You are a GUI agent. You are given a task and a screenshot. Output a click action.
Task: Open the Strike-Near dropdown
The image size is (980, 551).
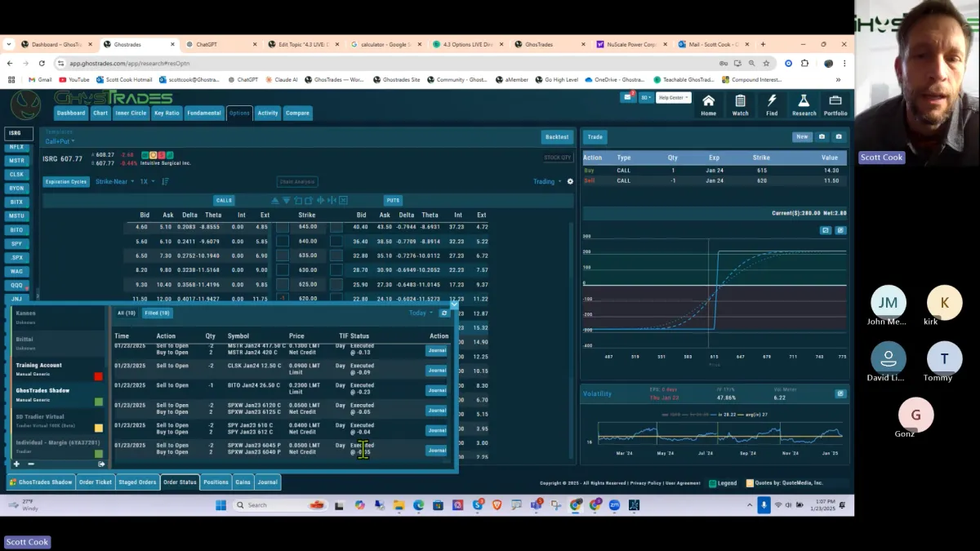114,182
